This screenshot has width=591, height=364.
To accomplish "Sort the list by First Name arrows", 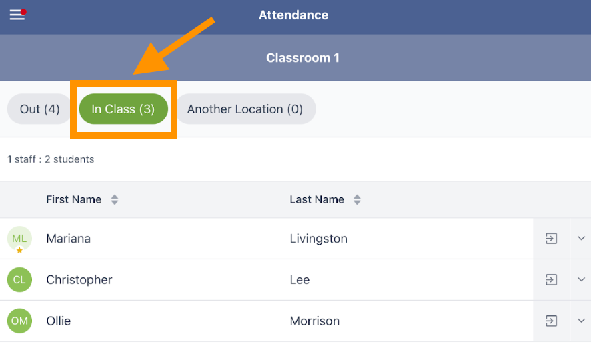I will pyautogui.click(x=115, y=200).
